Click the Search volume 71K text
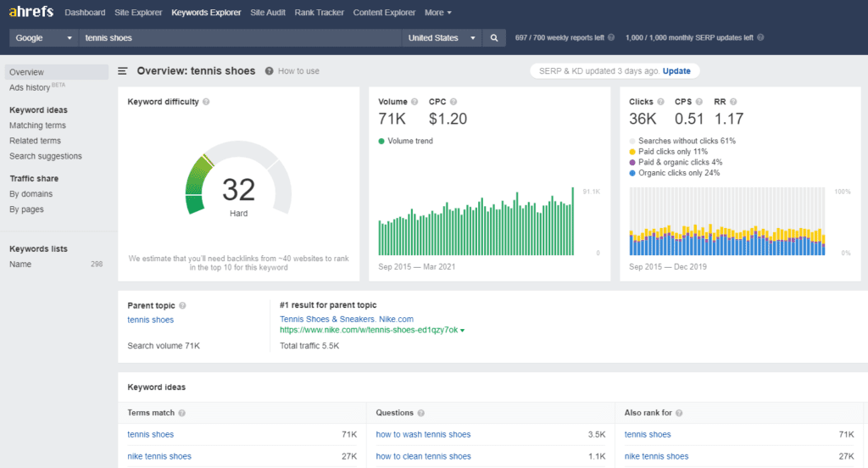The width and height of the screenshot is (868, 468). click(164, 346)
